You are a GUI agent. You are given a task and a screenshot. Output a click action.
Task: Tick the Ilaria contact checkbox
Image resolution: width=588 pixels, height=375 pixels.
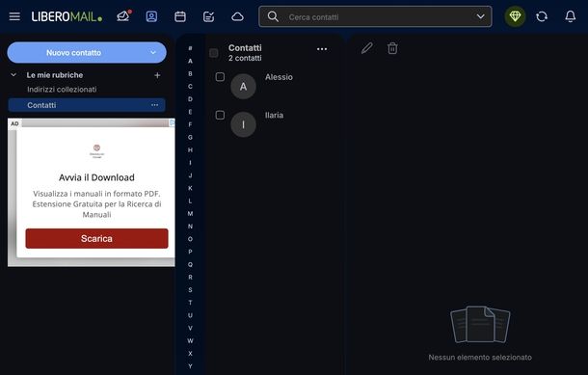[x=220, y=115]
